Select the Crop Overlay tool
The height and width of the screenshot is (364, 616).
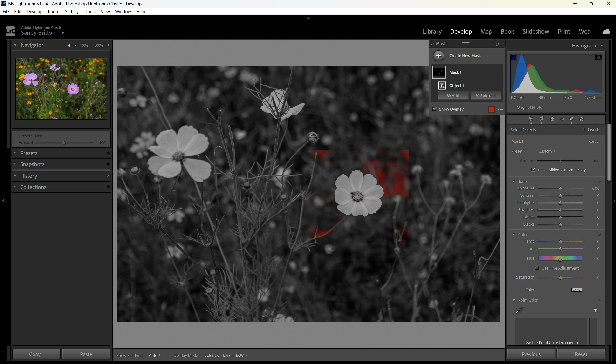(x=541, y=119)
